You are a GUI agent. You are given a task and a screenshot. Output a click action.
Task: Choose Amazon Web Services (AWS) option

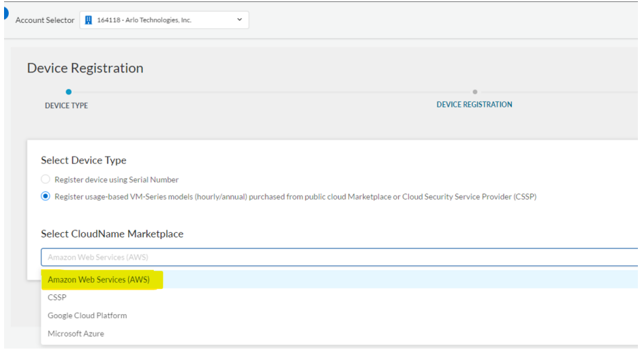[x=99, y=280]
